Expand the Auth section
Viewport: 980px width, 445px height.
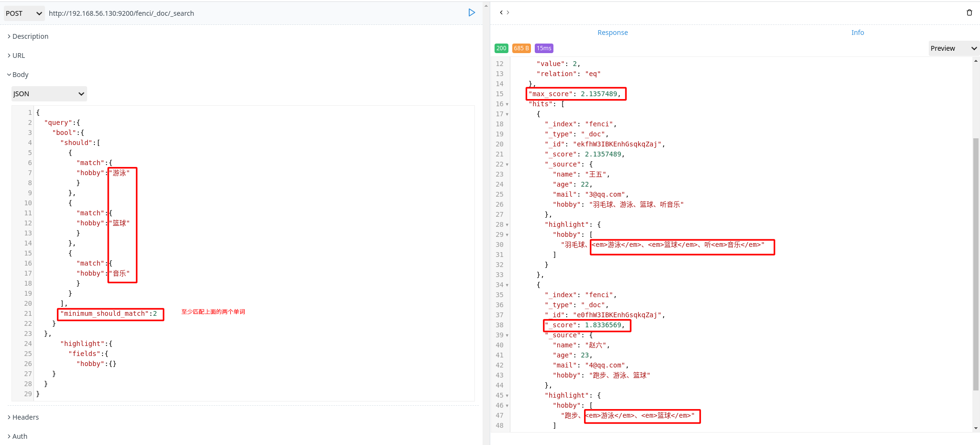[x=18, y=436]
